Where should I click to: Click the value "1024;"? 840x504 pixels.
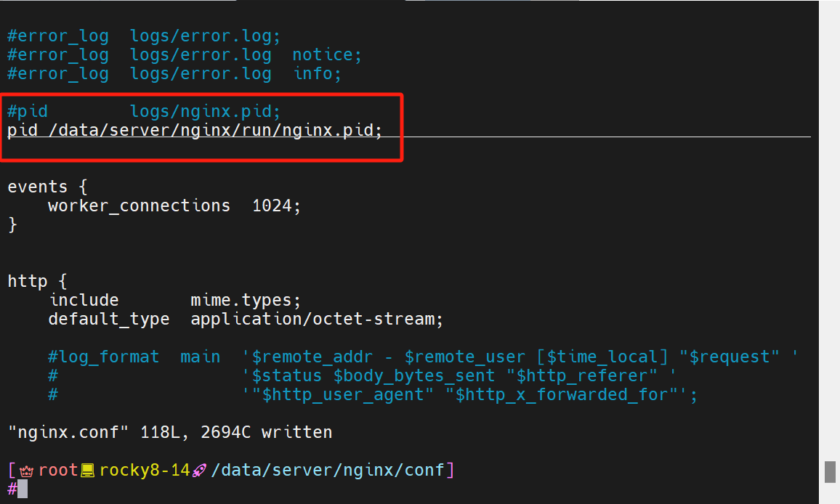point(276,206)
